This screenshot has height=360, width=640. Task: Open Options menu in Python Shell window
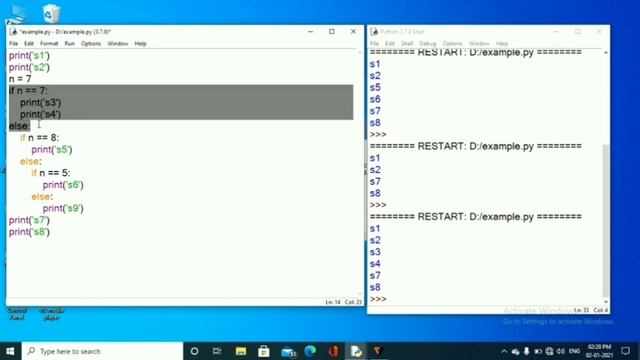452,43
